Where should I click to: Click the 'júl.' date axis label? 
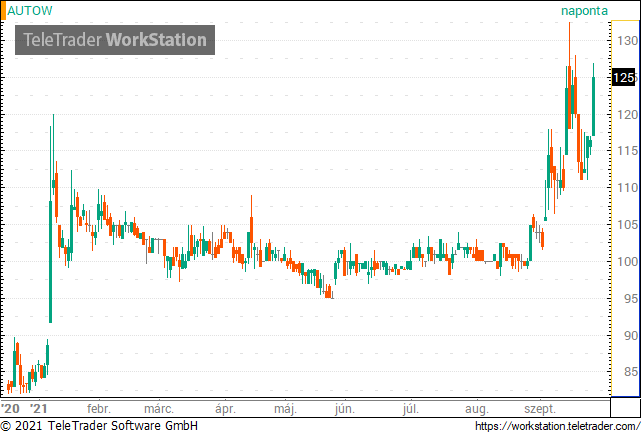coord(411,408)
